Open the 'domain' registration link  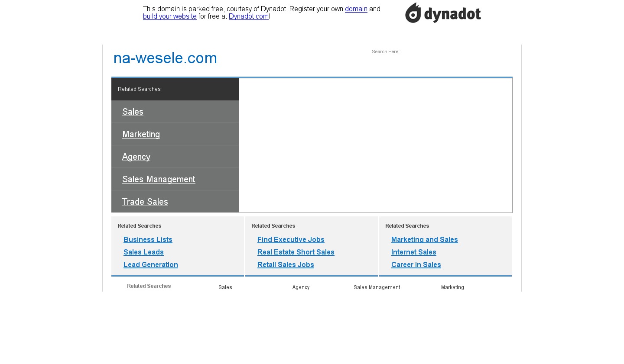pos(356,9)
